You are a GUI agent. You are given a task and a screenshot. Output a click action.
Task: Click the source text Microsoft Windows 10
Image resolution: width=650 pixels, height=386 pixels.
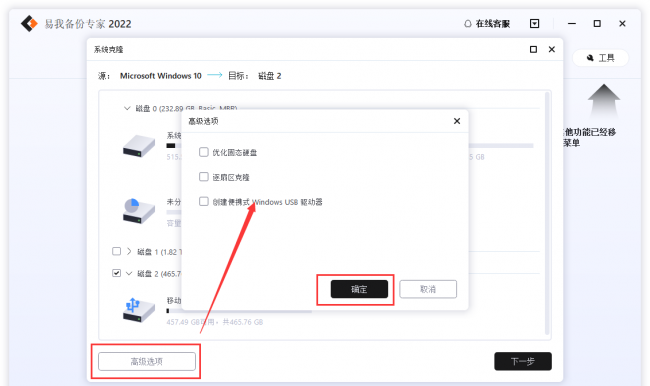(160, 76)
